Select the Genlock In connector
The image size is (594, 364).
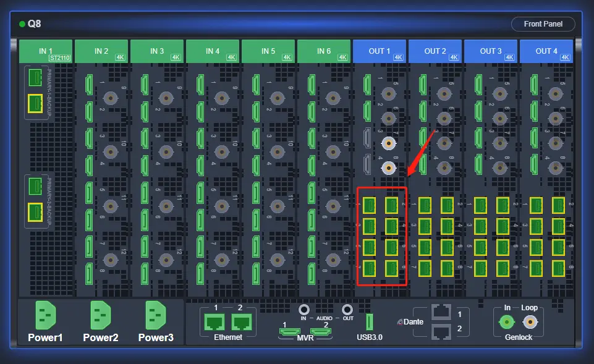click(506, 321)
